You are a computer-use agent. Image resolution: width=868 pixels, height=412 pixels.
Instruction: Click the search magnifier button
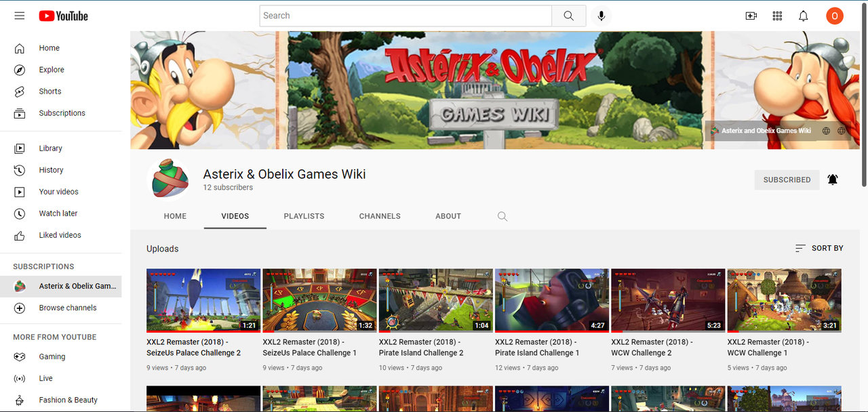568,16
